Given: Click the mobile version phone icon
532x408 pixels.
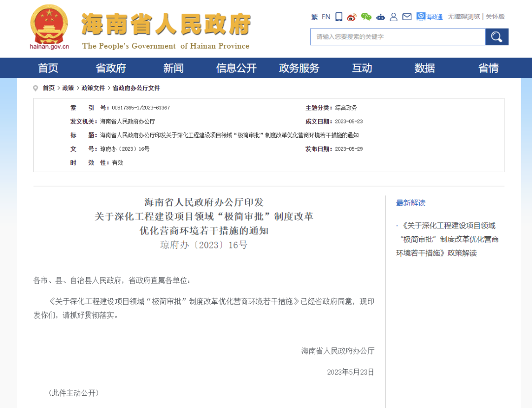Looking at the screenshot, I should [338, 17].
